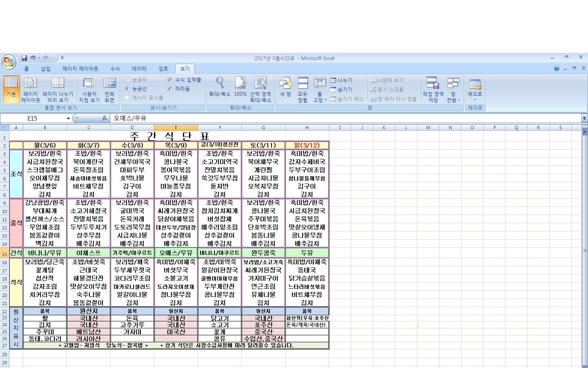Viewport: 588px width, 368px height.
Task: Open the Insert (삽입) ribbon tab
Action: 46,69
